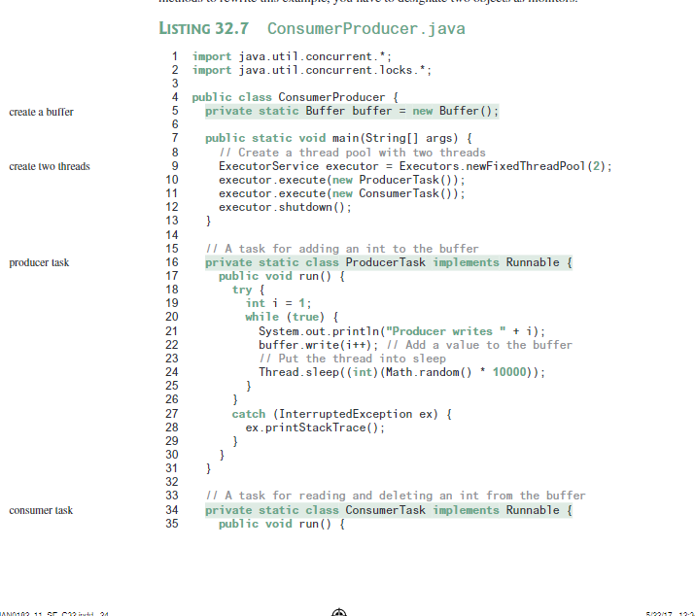Click 'public void run()' on line 35
This screenshot has width=695, height=616.
click(x=282, y=525)
